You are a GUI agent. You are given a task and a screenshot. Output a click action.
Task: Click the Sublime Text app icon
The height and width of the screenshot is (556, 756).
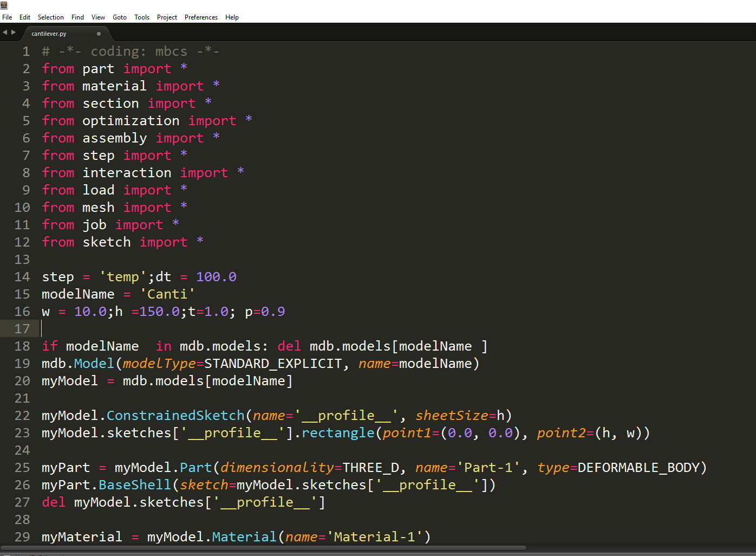click(4, 5)
